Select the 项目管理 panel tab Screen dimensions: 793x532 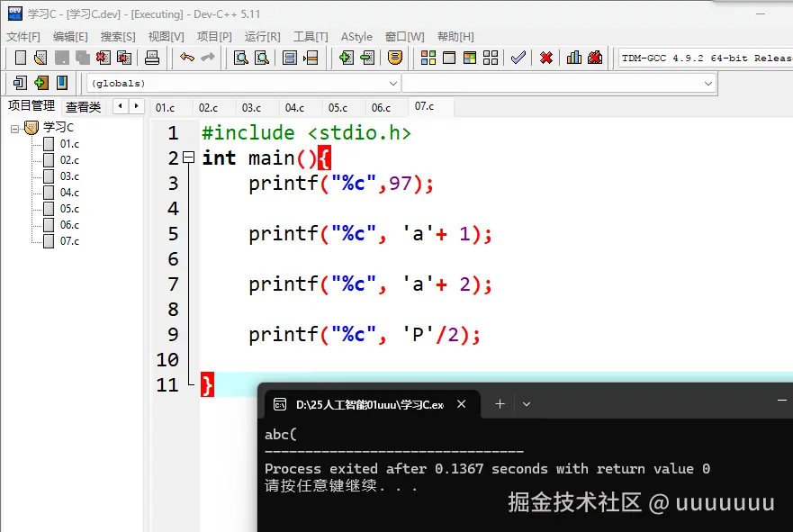tap(32, 105)
